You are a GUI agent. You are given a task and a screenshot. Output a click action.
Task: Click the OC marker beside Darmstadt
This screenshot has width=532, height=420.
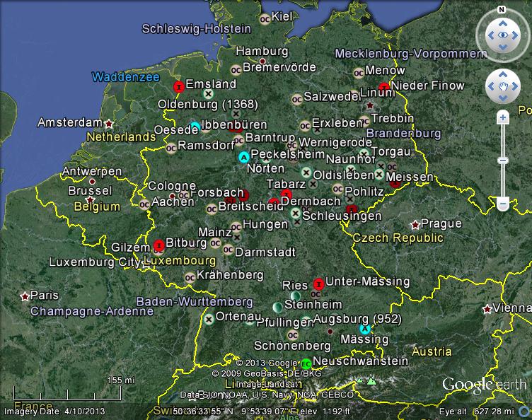(228, 250)
